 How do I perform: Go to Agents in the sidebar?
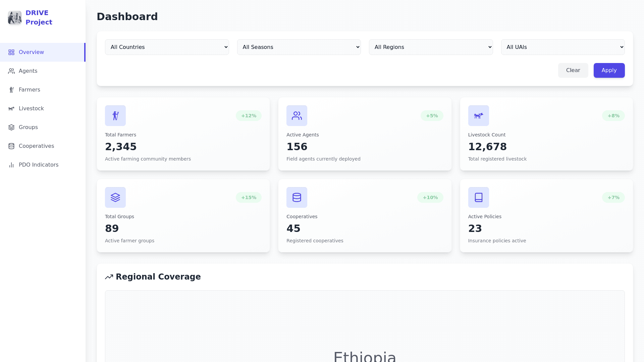pos(28,71)
